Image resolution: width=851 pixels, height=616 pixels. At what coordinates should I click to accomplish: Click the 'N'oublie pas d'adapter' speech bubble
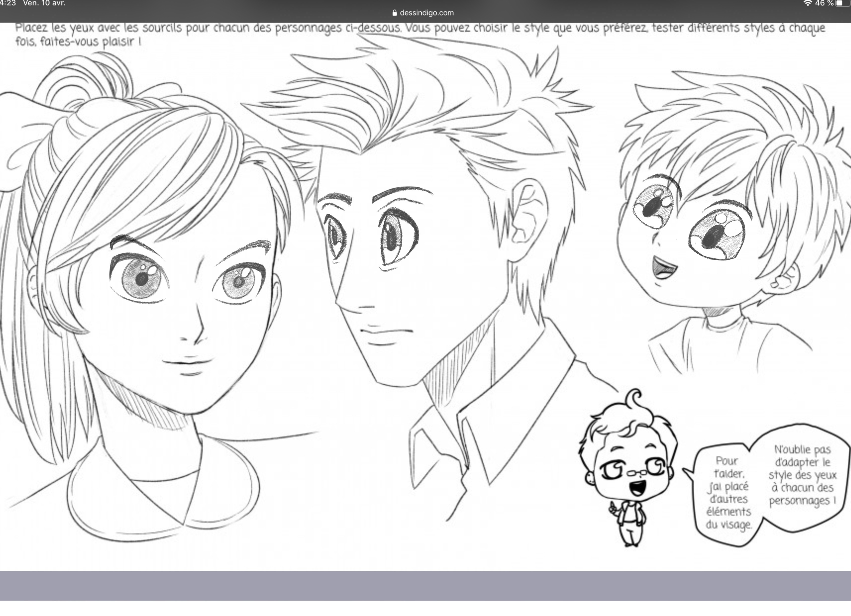coord(802,475)
